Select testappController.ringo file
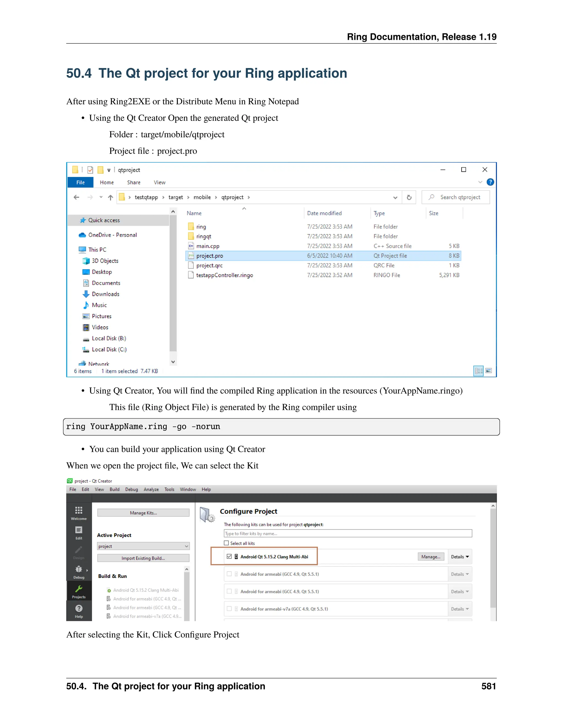Image resolution: width=563 pixels, height=728 pixels. [224, 275]
